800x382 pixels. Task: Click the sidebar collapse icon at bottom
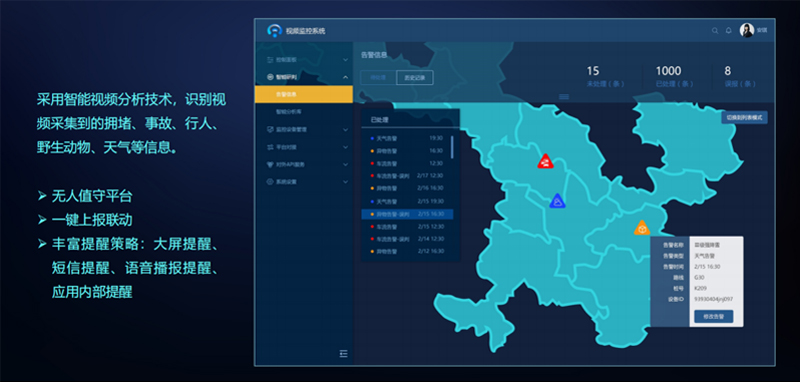(343, 353)
